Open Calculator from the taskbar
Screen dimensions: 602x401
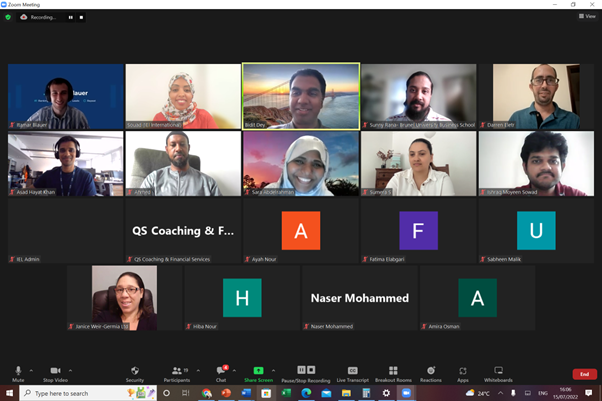(366, 393)
